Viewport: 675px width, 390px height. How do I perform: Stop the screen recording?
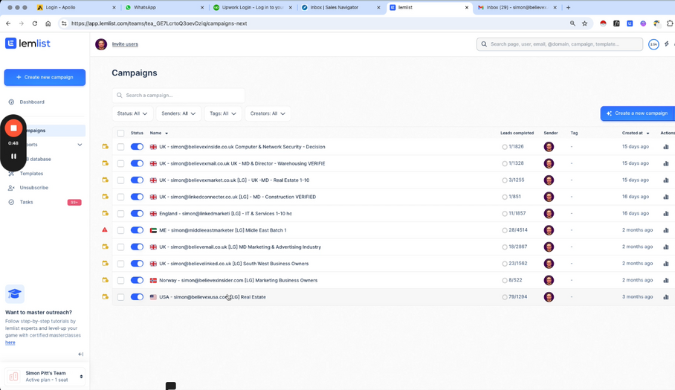tap(13, 128)
